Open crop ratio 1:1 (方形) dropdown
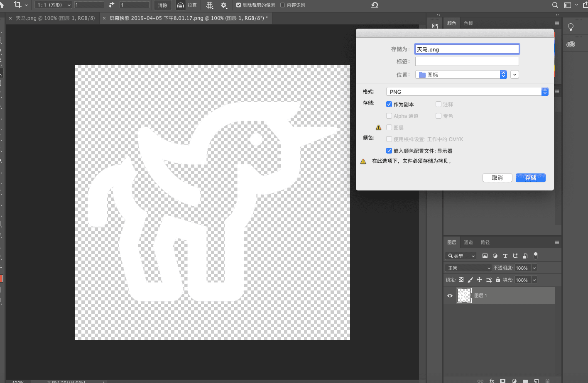 tap(54, 5)
